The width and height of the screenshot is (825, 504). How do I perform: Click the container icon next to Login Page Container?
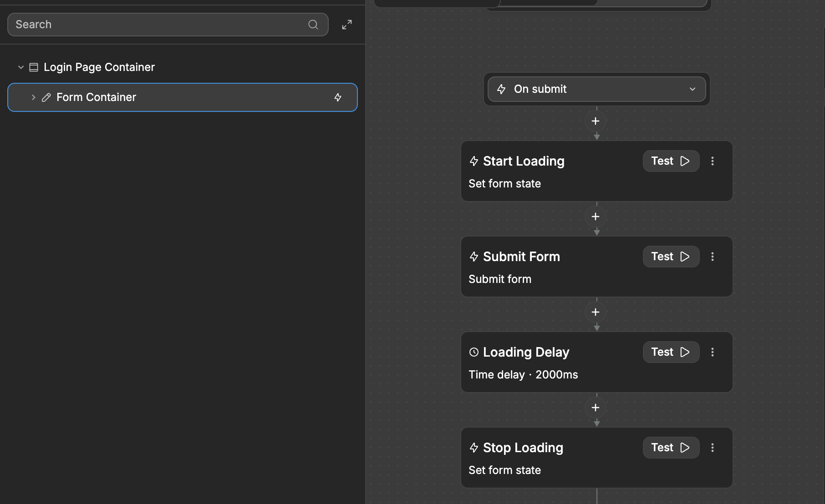(34, 67)
